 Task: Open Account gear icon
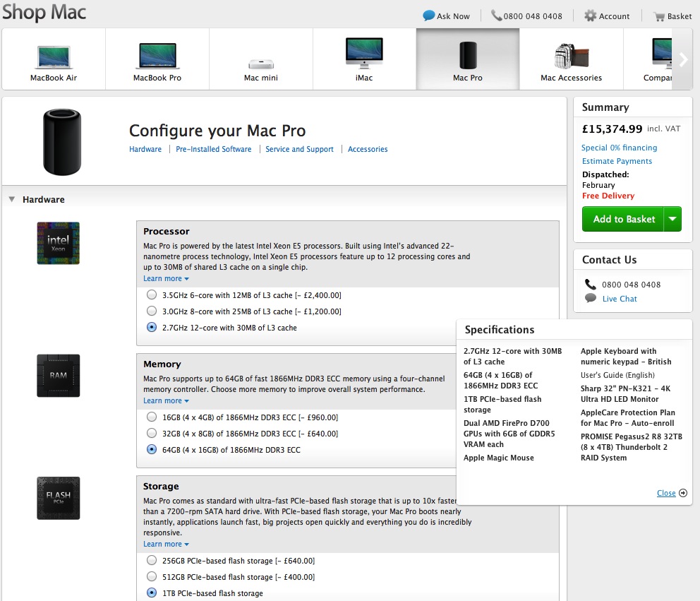(x=590, y=16)
